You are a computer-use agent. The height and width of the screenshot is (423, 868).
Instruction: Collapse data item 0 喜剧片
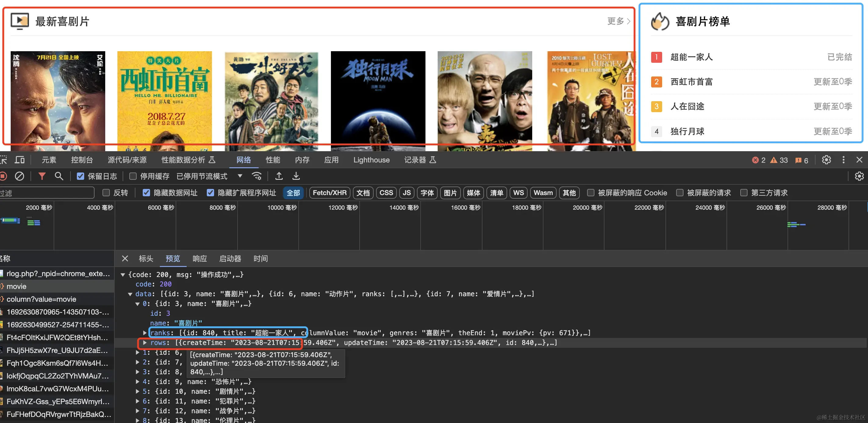(x=138, y=304)
